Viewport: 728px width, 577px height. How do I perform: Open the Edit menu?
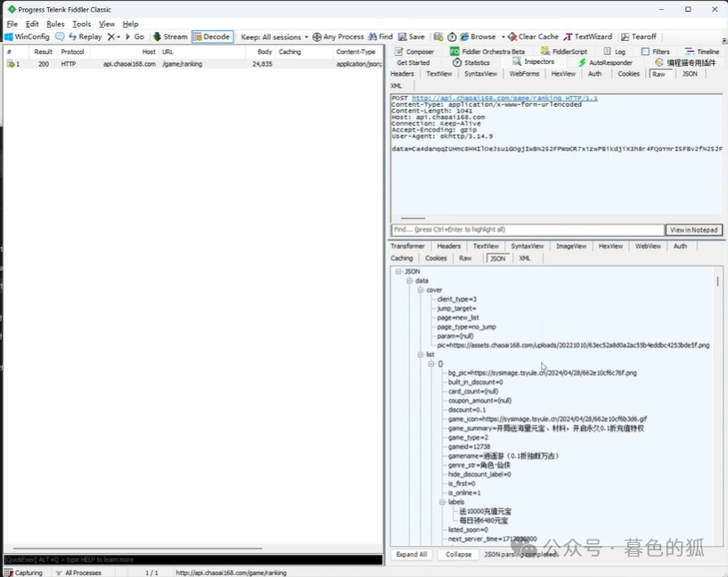point(32,24)
